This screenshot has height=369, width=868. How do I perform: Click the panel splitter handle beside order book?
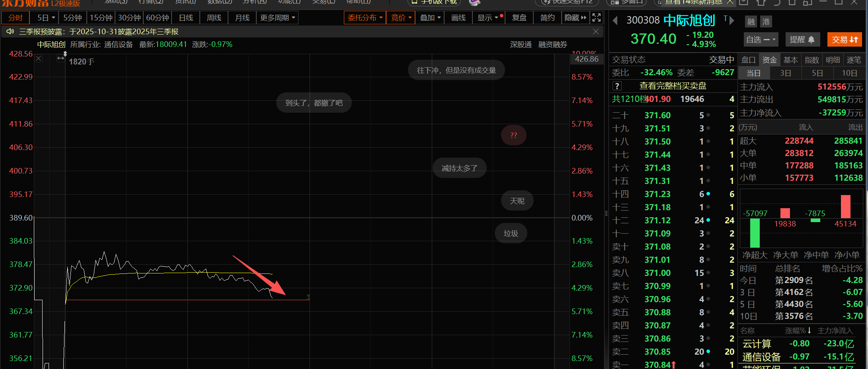606,213
